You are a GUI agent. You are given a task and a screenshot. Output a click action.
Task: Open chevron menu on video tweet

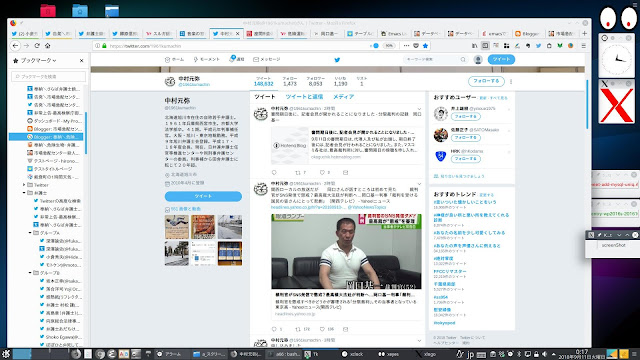[x=419, y=184]
